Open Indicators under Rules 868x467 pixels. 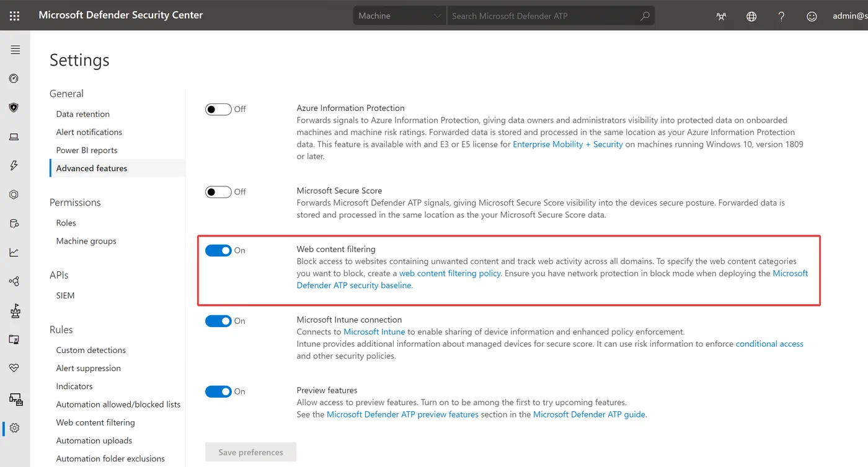pos(74,386)
